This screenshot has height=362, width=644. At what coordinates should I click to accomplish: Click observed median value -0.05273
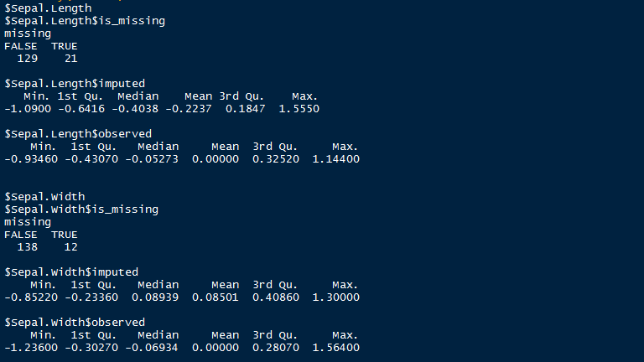coord(152,159)
